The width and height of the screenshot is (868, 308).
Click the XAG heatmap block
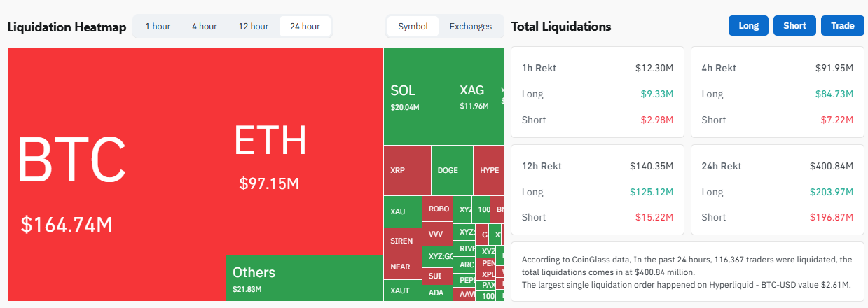pos(476,96)
